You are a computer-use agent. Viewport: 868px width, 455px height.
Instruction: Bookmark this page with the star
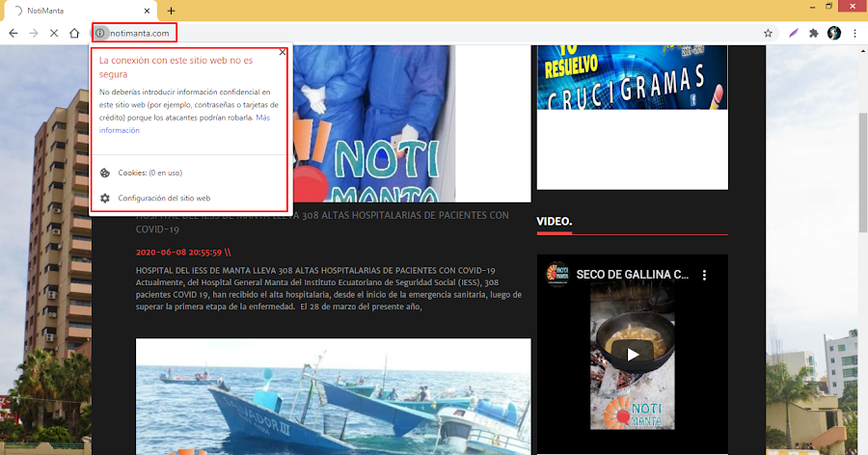(768, 33)
